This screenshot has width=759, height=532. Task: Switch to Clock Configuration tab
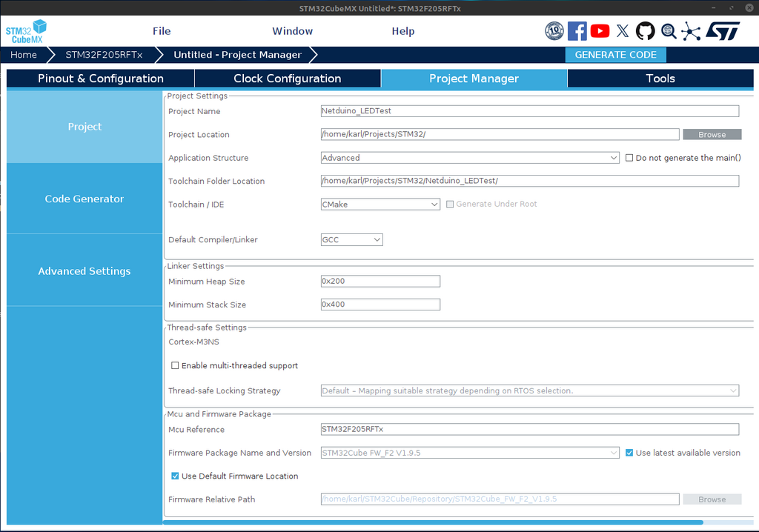pyautogui.click(x=288, y=79)
